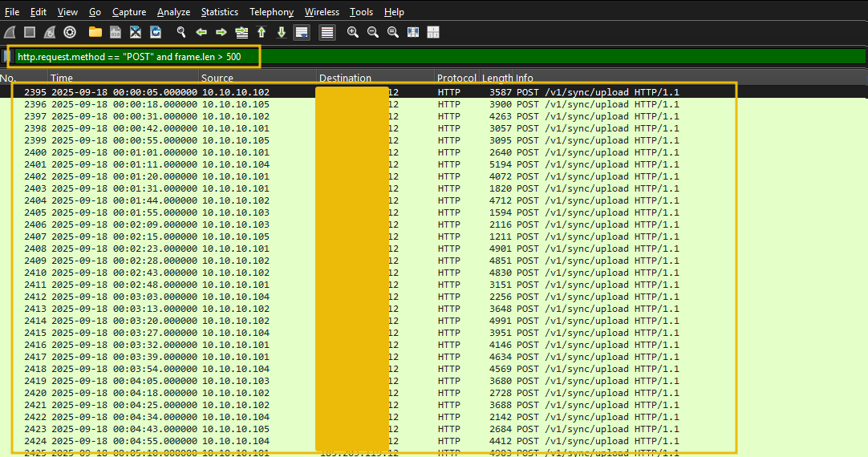Open the Go menu
This screenshot has width=868, height=457.
coord(95,11)
